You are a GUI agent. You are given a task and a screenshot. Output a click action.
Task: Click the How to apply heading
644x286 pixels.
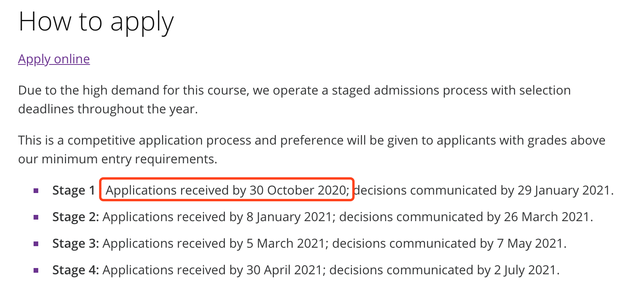pos(96,21)
